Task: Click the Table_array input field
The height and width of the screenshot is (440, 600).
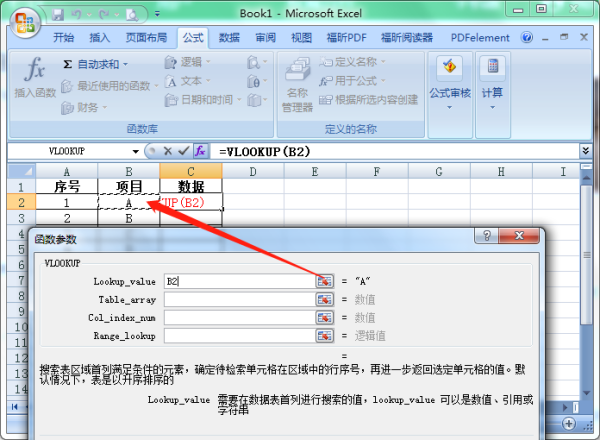Action: [240, 299]
